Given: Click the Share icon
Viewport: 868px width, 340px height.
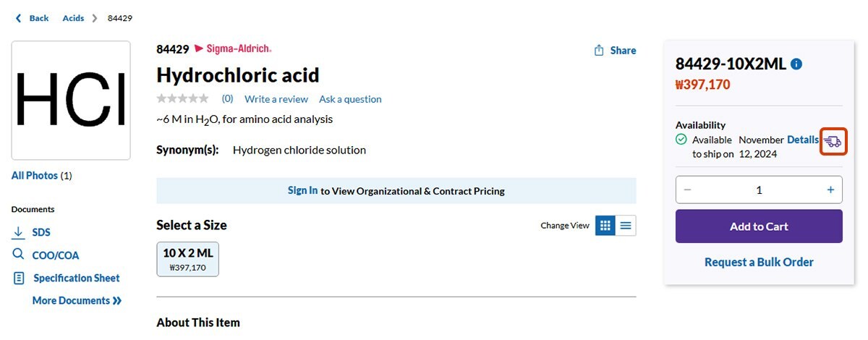Looking at the screenshot, I should (599, 50).
